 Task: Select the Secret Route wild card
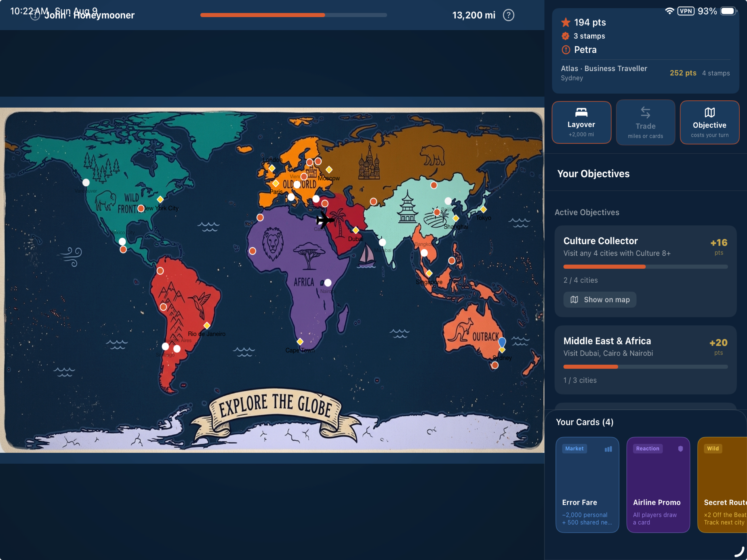pos(722,485)
